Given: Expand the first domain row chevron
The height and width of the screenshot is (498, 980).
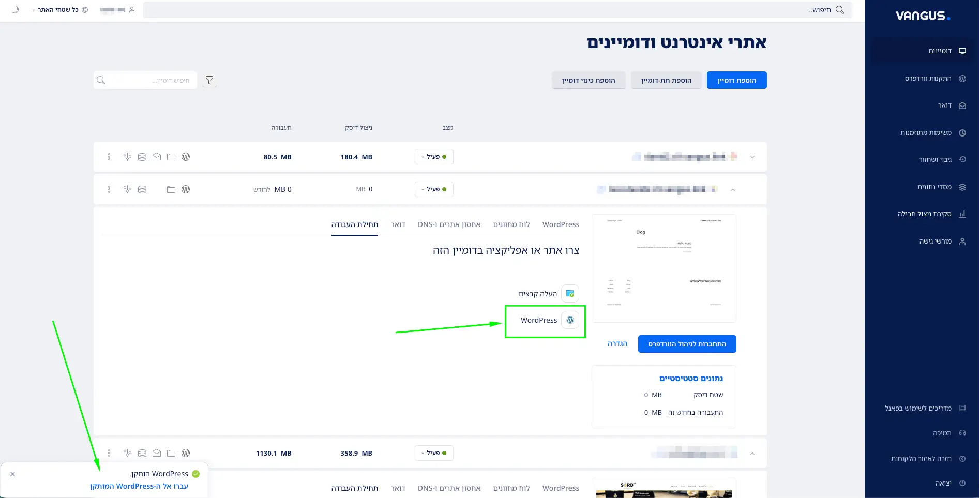Looking at the screenshot, I should [752, 157].
